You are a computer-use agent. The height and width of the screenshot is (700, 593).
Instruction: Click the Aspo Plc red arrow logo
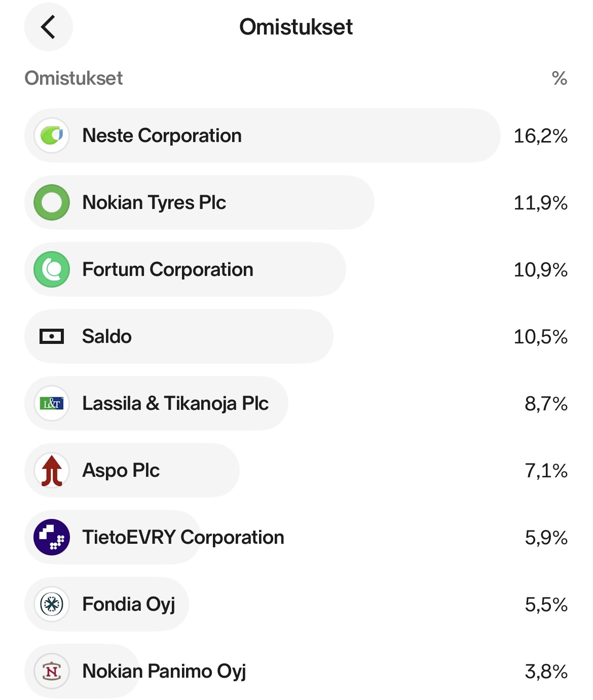click(52, 470)
